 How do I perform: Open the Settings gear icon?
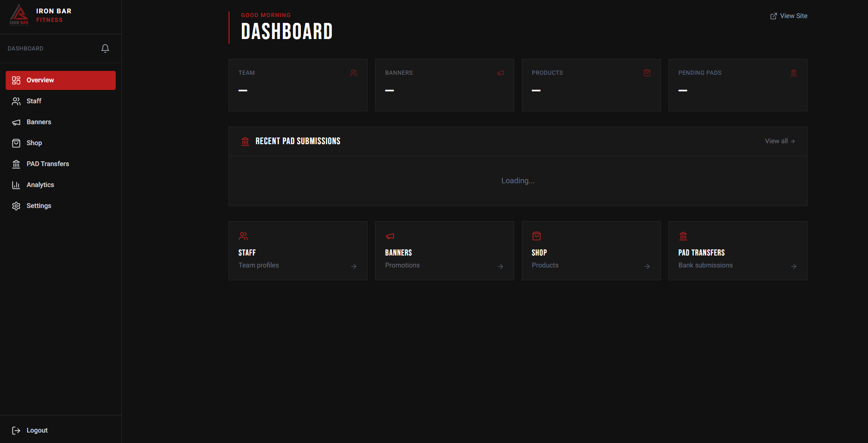click(x=16, y=206)
